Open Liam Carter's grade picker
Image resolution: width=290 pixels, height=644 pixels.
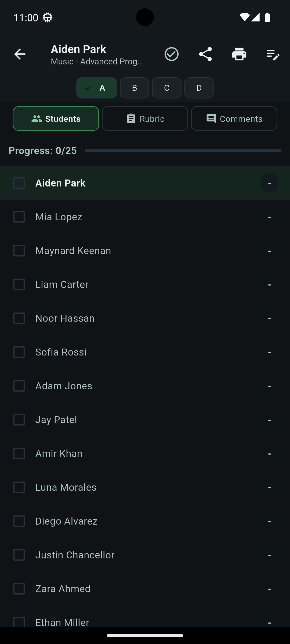[270, 285]
